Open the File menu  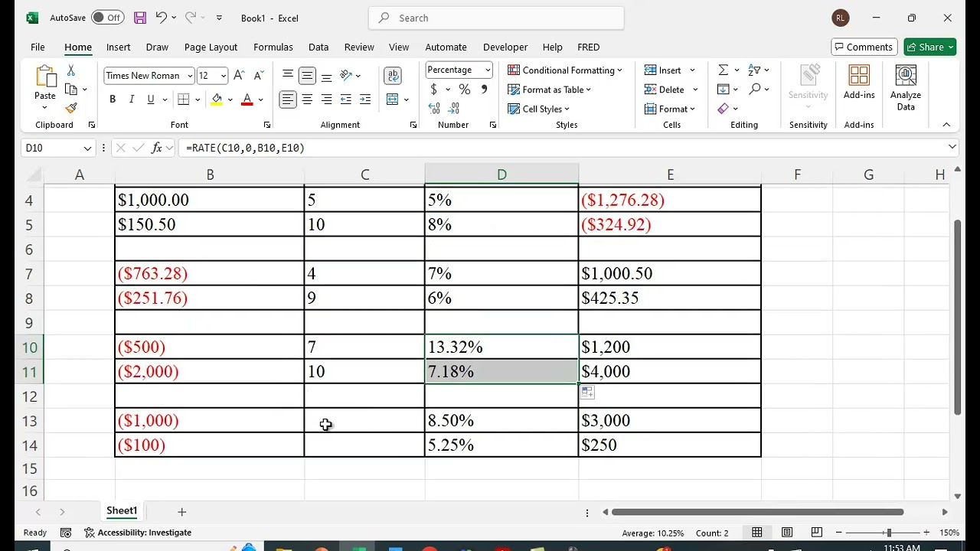click(38, 47)
